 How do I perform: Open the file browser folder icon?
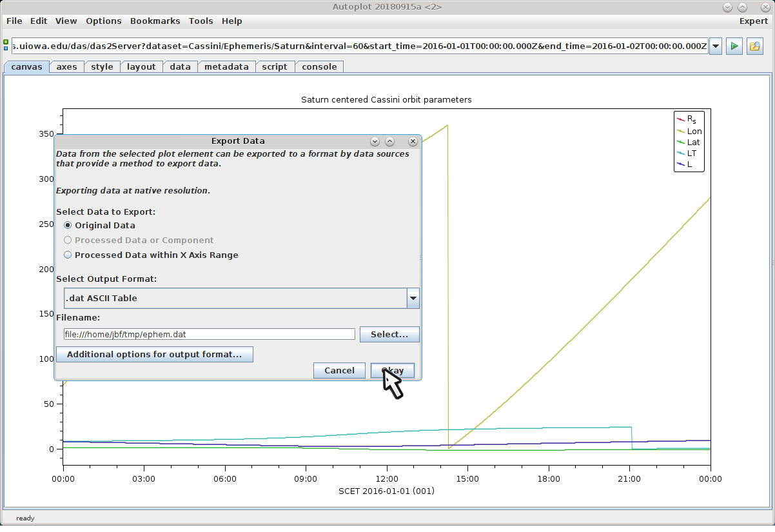tap(754, 46)
